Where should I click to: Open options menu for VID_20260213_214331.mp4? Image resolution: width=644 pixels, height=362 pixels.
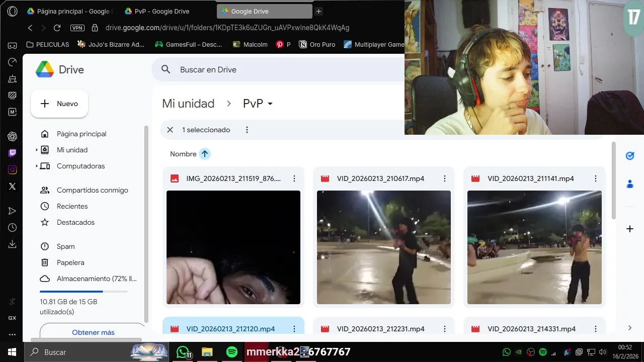coord(596,329)
